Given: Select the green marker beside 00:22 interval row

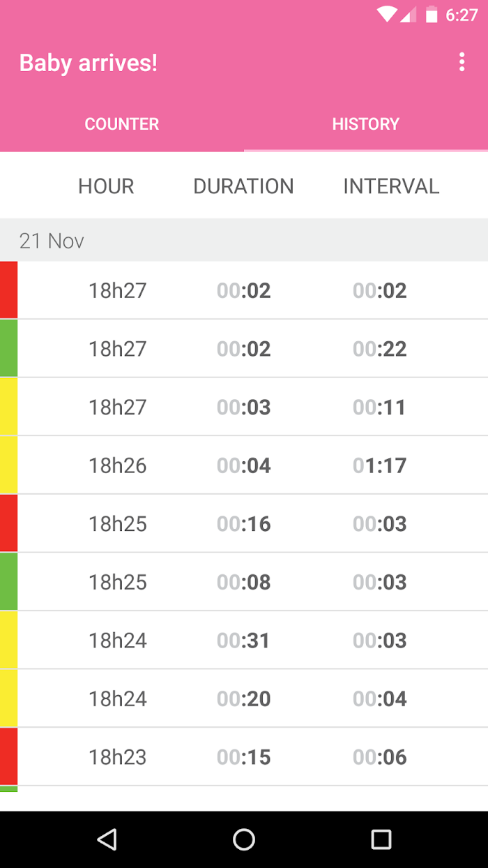Looking at the screenshot, I should tap(8, 348).
